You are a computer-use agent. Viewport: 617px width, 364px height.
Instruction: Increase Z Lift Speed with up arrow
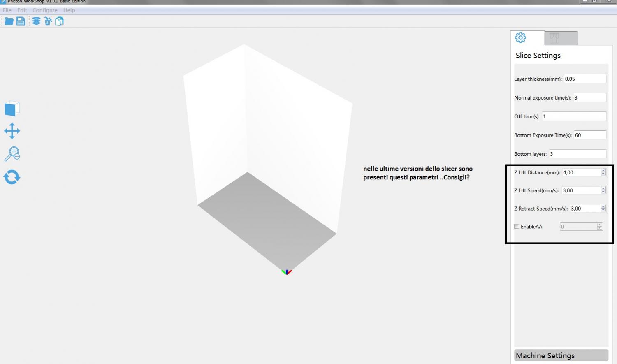pyautogui.click(x=603, y=188)
